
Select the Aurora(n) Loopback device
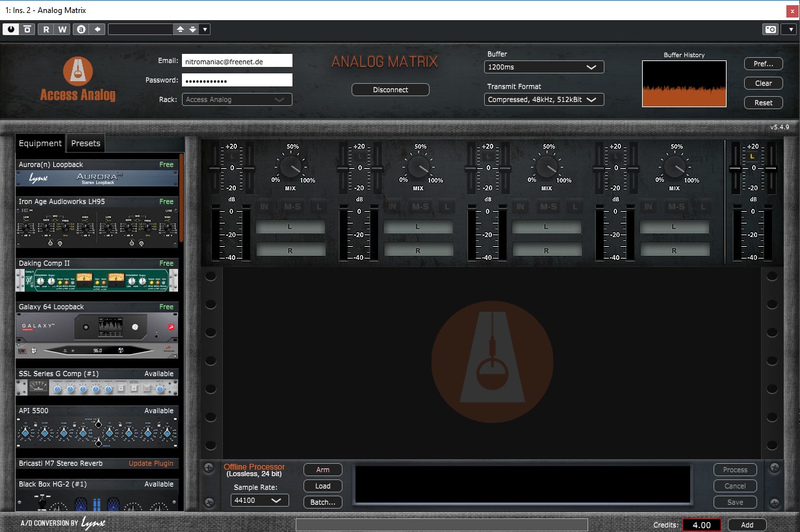click(x=97, y=174)
